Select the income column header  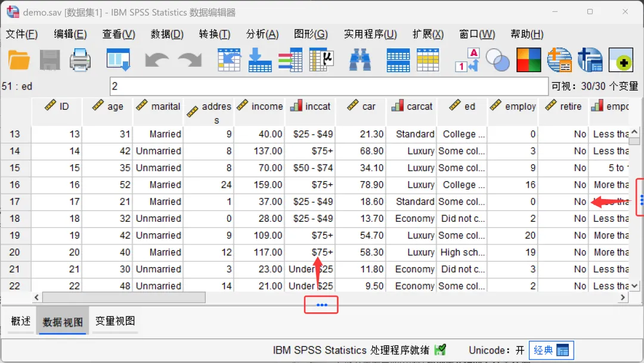pos(259,111)
